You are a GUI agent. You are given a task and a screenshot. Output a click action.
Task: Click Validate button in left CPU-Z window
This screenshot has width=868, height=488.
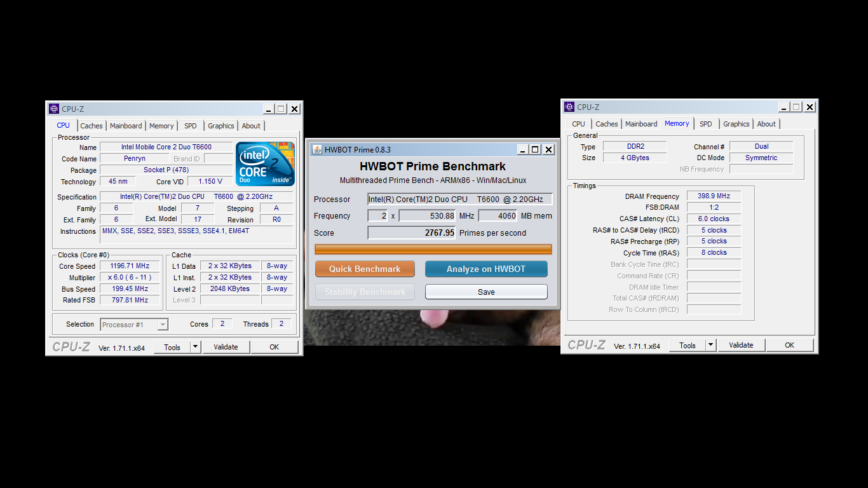point(226,347)
